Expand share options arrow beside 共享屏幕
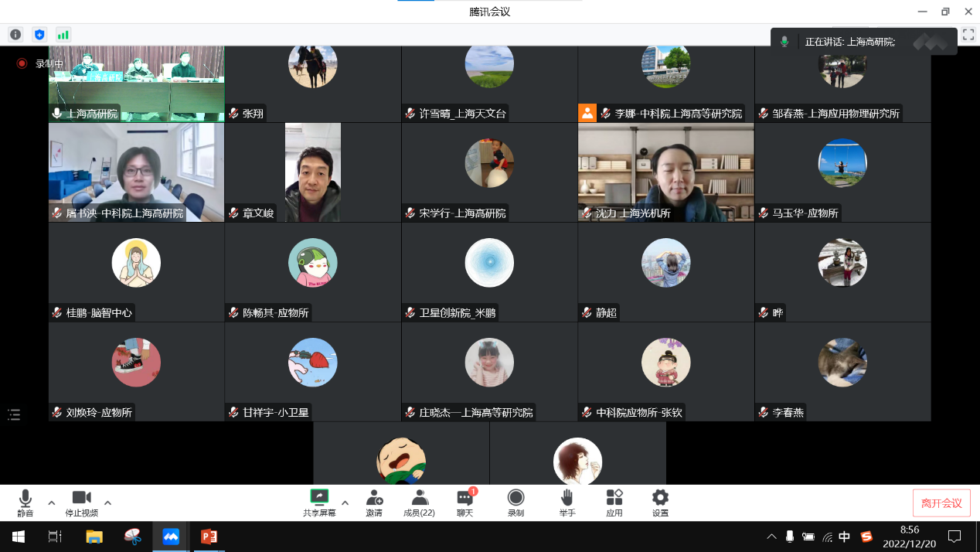 coord(345,503)
